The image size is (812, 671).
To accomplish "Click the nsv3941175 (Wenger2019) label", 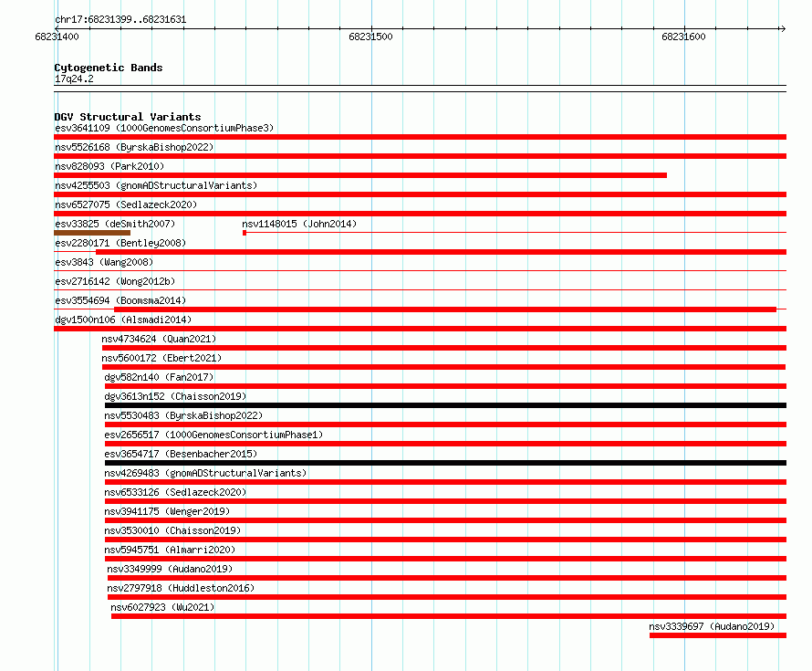I will click(x=167, y=511).
